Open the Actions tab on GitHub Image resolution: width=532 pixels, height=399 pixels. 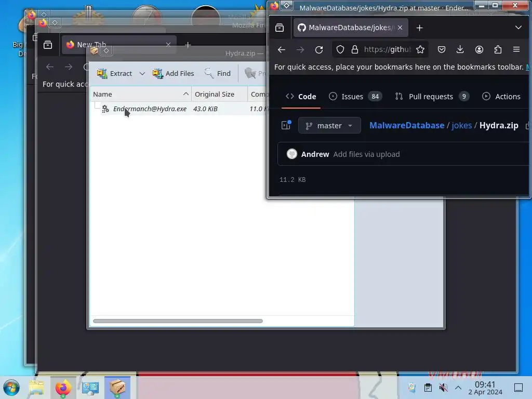[x=501, y=97]
